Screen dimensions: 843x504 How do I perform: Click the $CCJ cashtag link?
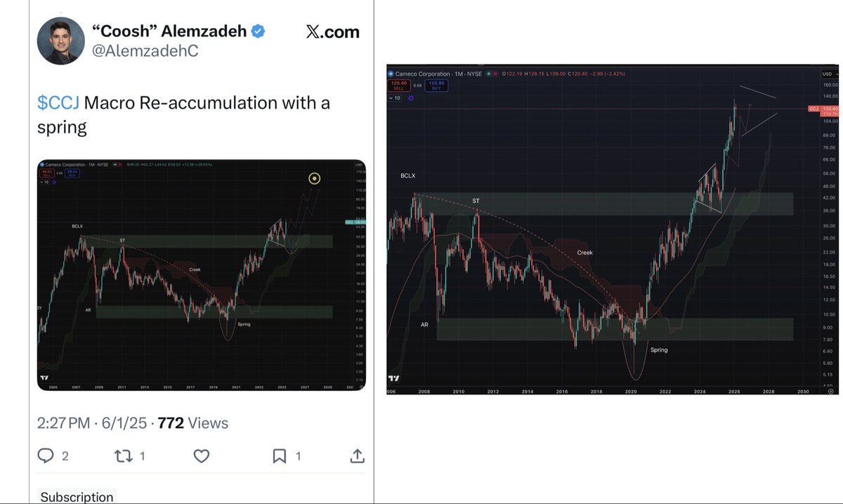pyautogui.click(x=59, y=103)
